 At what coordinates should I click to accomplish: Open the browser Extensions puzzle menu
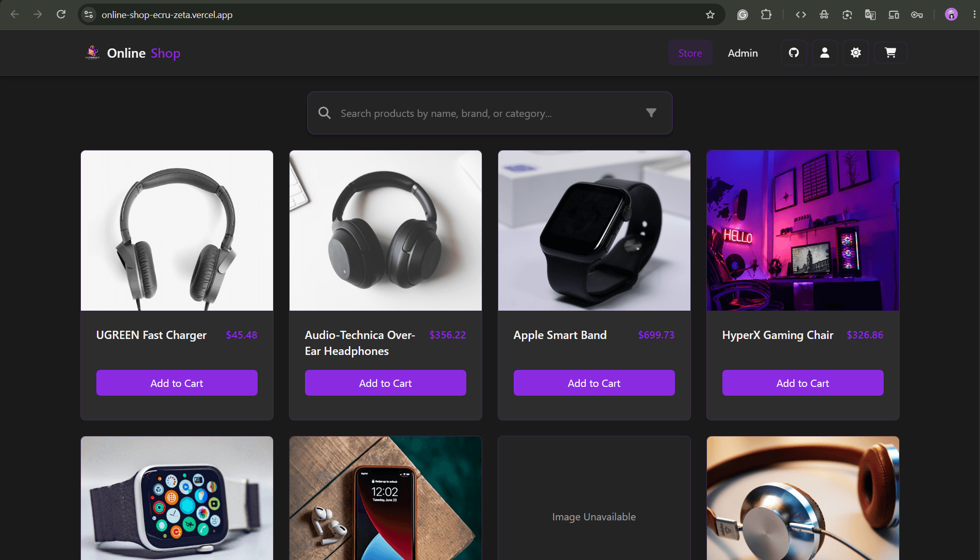click(x=766, y=14)
